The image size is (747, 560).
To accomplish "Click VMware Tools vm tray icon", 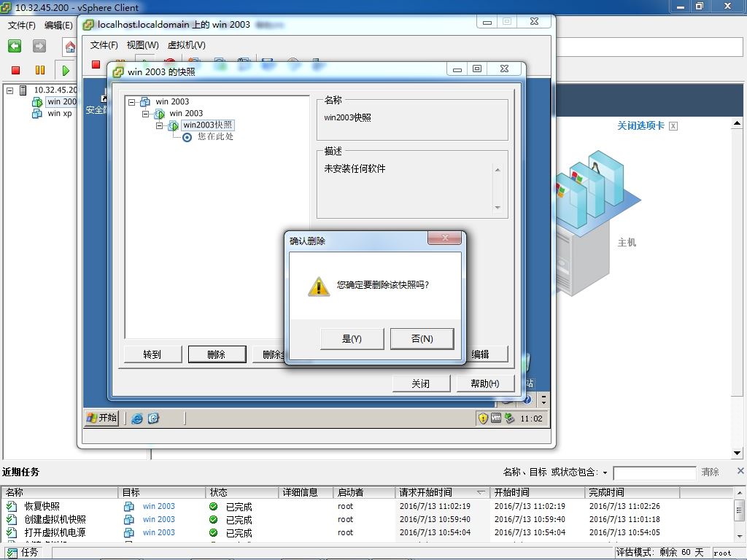I will [x=496, y=418].
